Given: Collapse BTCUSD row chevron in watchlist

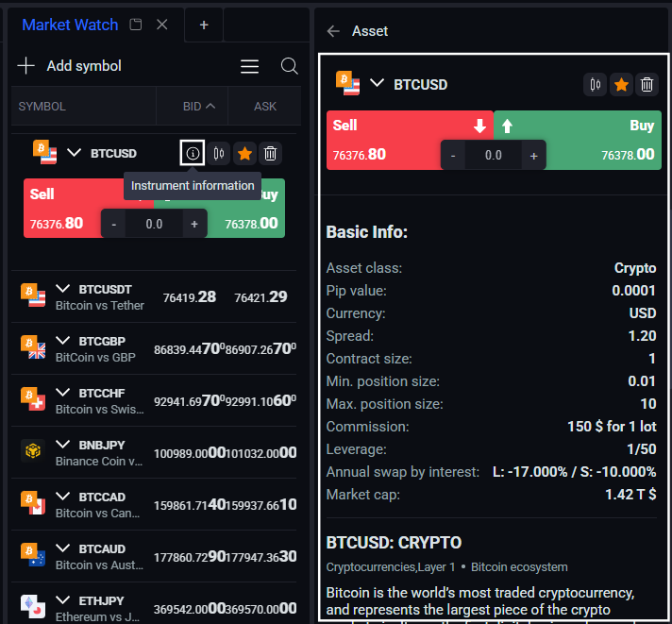Looking at the screenshot, I should point(74,153).
